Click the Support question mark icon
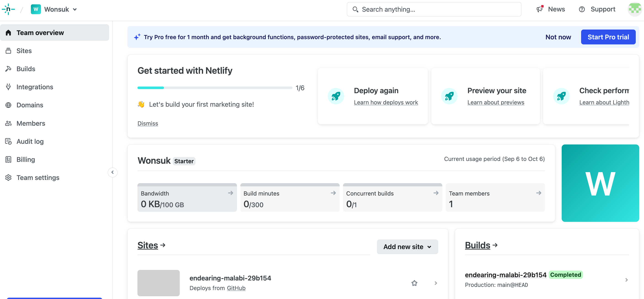The image size is (644, 299). 582,9
